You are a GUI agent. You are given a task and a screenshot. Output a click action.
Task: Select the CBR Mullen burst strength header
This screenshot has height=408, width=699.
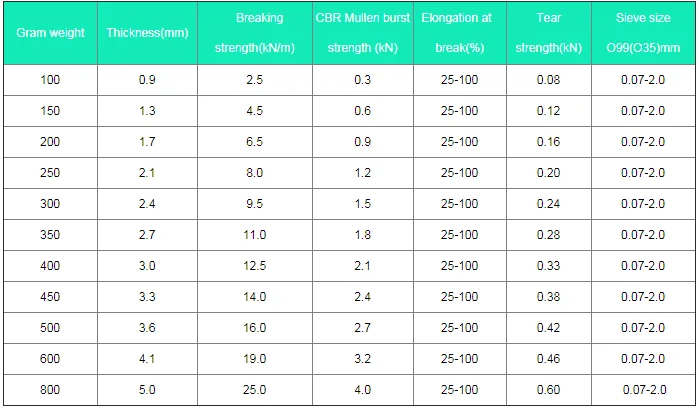click(362, 33)
